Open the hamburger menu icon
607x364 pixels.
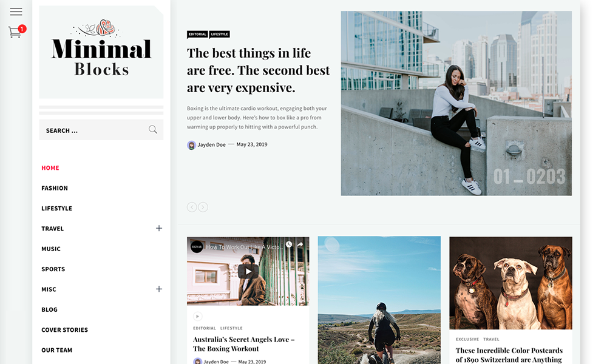pos(16,12)
